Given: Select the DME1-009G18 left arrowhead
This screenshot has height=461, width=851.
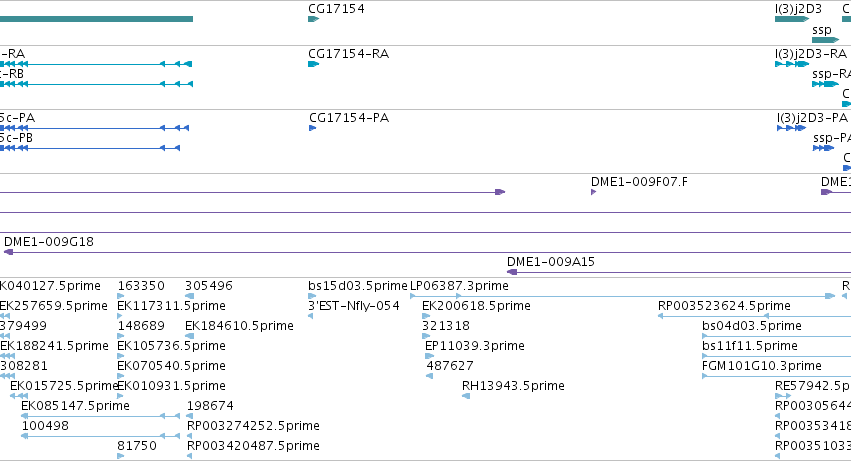Looking at the screenshot, I should pyautogui.click(x=8, y=252).
